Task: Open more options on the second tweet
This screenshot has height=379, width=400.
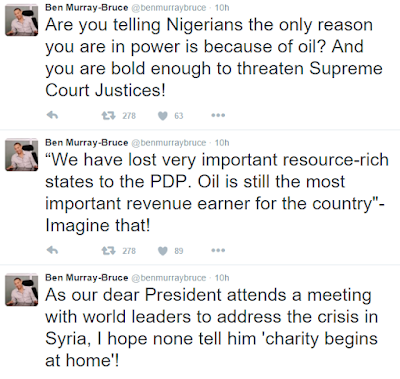Action: (x=218, y=251)
